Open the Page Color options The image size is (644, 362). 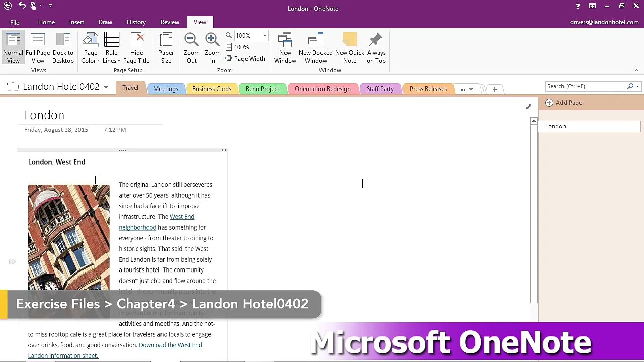point(91,49)
